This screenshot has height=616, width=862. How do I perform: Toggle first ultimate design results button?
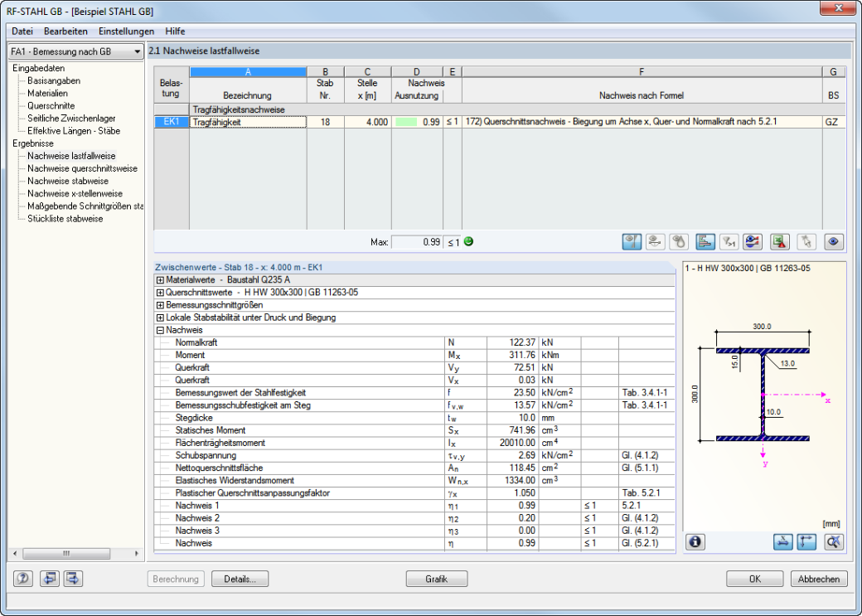tap(632, 241)
